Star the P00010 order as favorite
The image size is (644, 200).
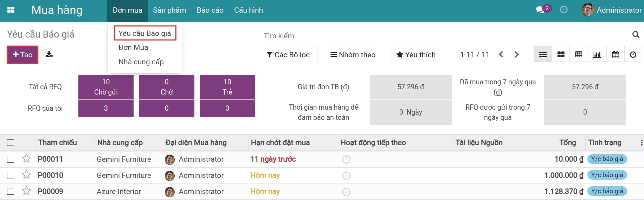coord(26,175)
